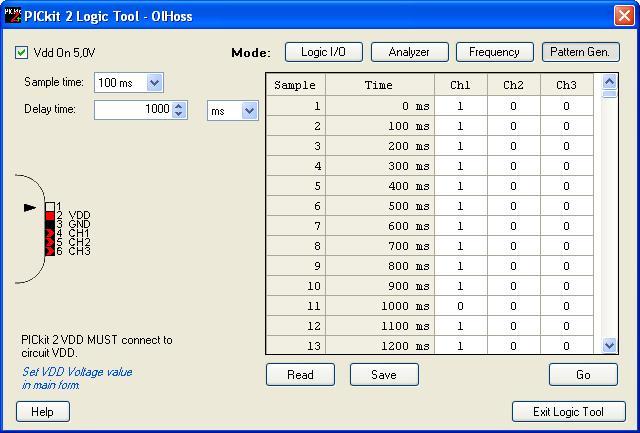Toggle Ch1 value in sample 11 row
Screen dimensions: 640x433
pyautogui.click(x=460, y=306)
